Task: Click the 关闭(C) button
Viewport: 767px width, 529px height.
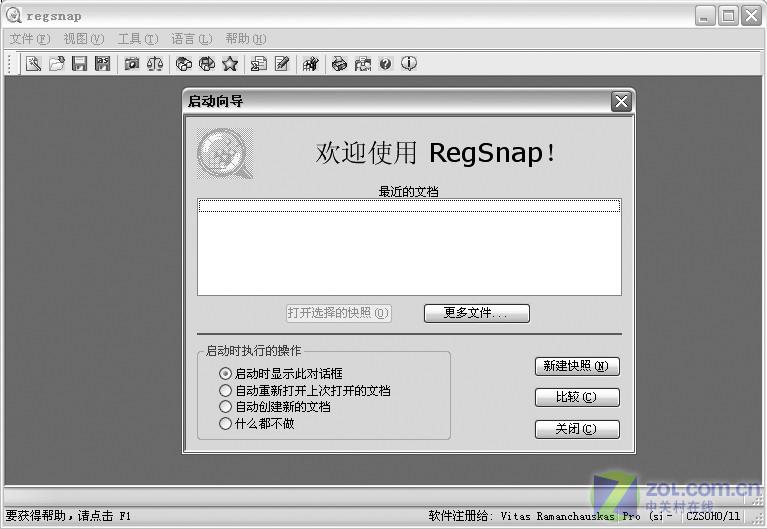Action: tap(577, 429)
